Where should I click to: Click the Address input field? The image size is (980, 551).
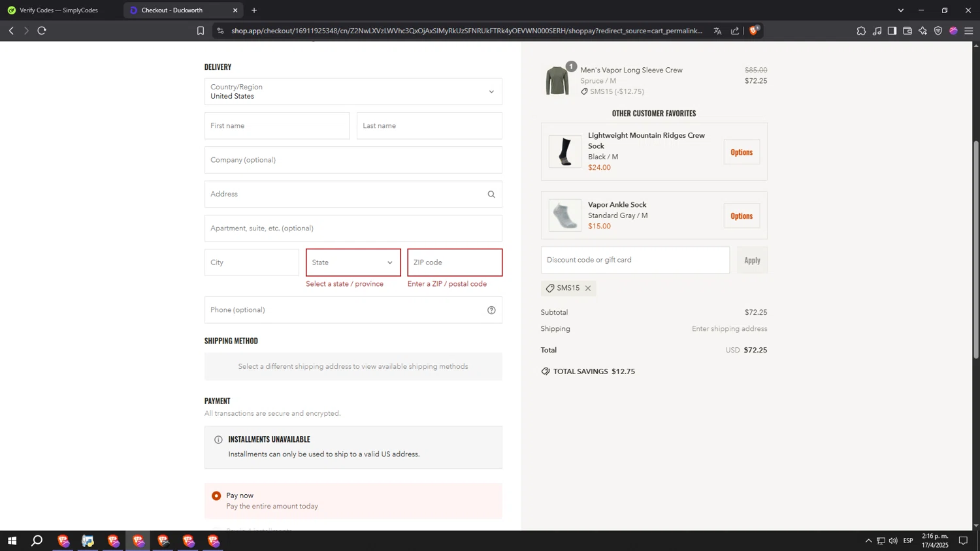pyautogui.click(x=353, y=195)
